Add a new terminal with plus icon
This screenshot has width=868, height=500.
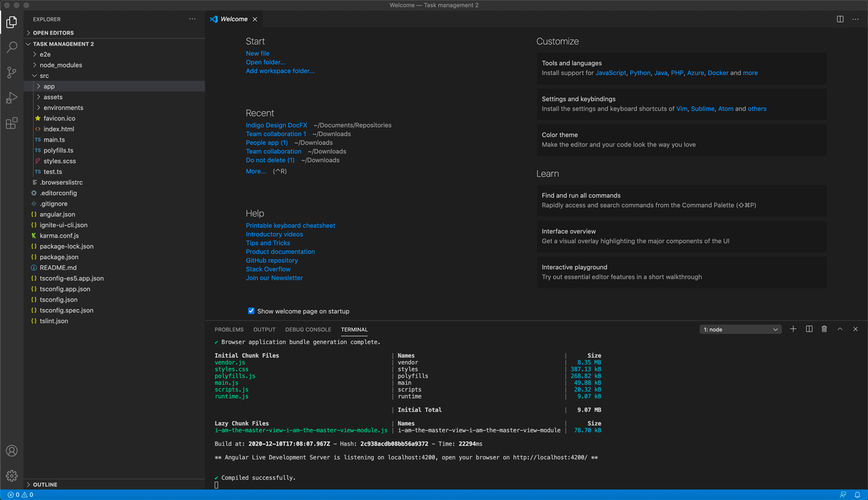(793, 329)
